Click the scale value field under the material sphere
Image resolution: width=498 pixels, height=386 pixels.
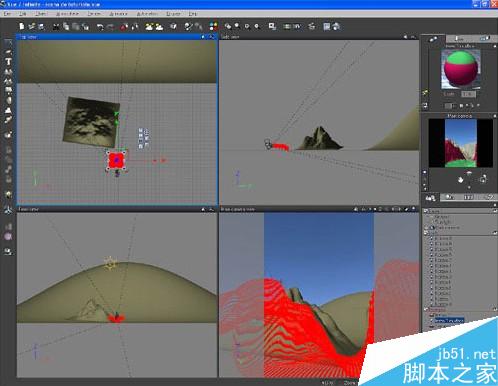coord(468,94)
